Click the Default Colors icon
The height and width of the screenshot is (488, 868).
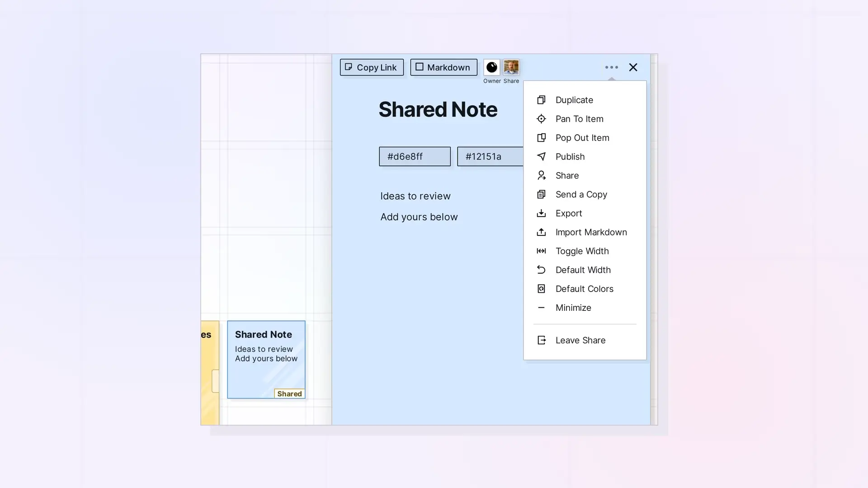(x=541, y=289)
